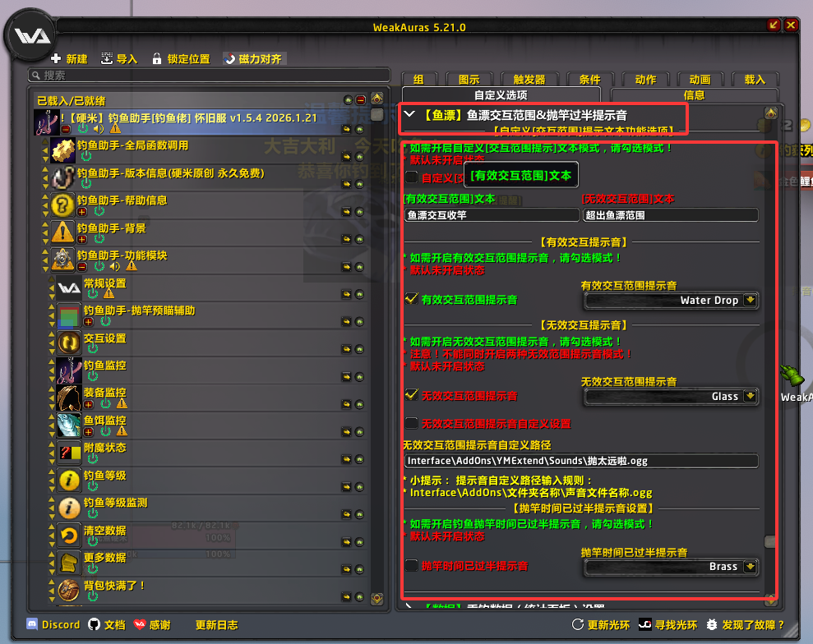Click the 导入 button

coord(120,58)
